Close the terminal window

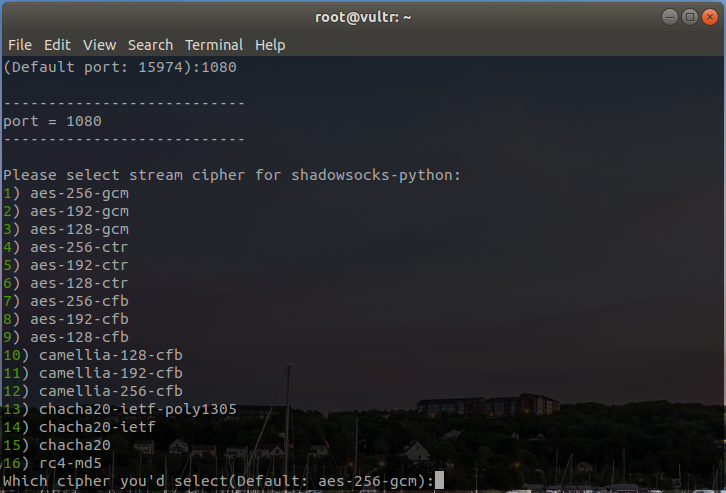pyautogui.click(x=708, y=17)
